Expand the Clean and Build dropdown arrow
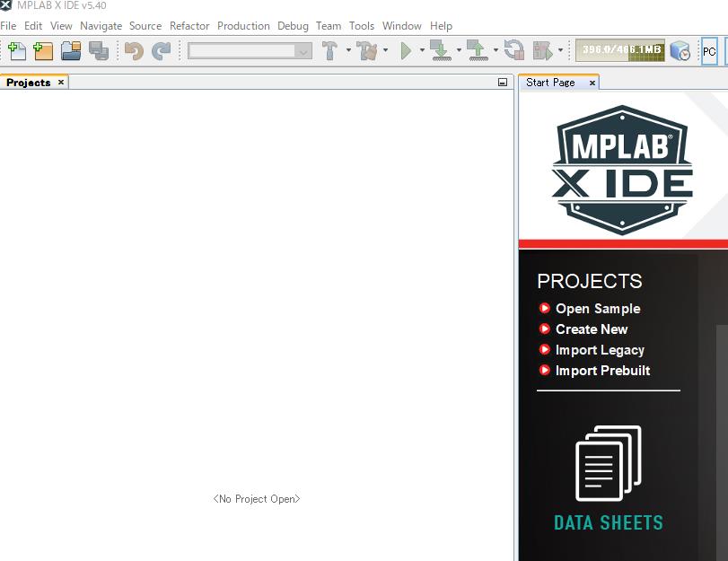Viewport: 728px width, 561px height. 385,50
